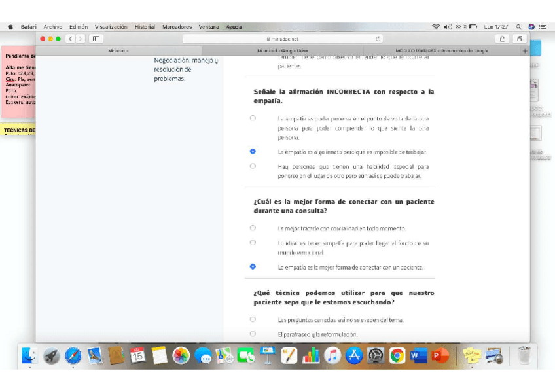Open the Visualización menu

coord(111,27)
